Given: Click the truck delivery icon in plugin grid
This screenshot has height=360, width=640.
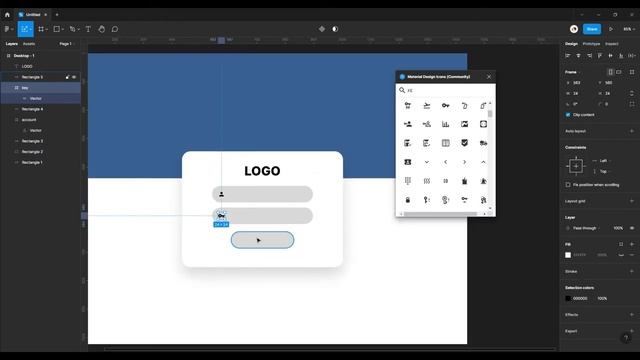Looking at the screenshot, I should coord(483,143).
